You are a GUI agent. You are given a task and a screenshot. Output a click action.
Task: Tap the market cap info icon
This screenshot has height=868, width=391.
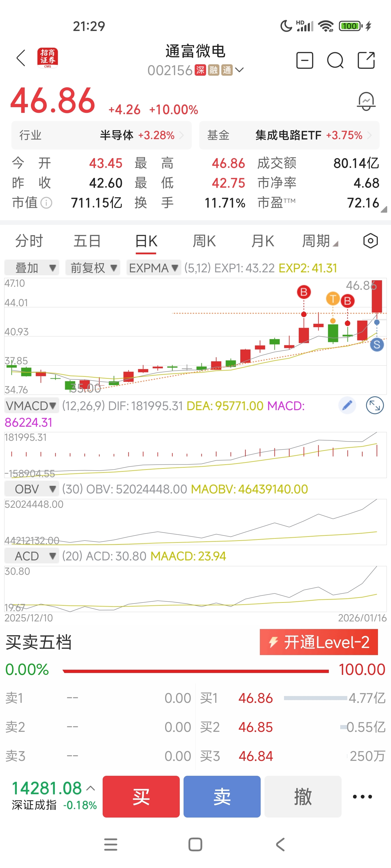46,203
